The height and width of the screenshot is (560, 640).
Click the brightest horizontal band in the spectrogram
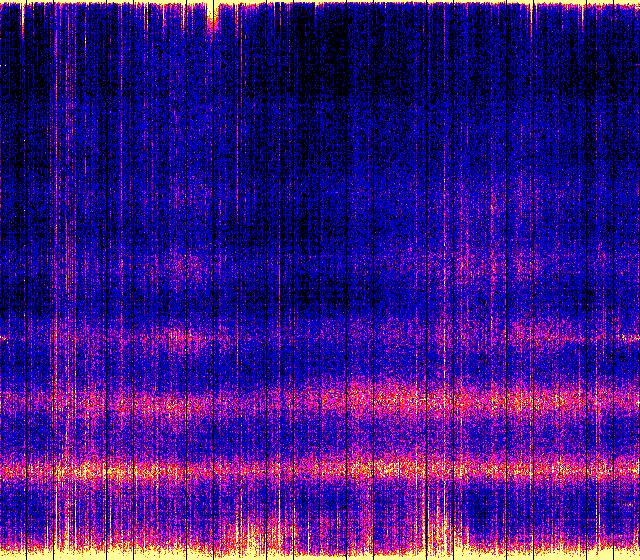(x=320, y=467)
